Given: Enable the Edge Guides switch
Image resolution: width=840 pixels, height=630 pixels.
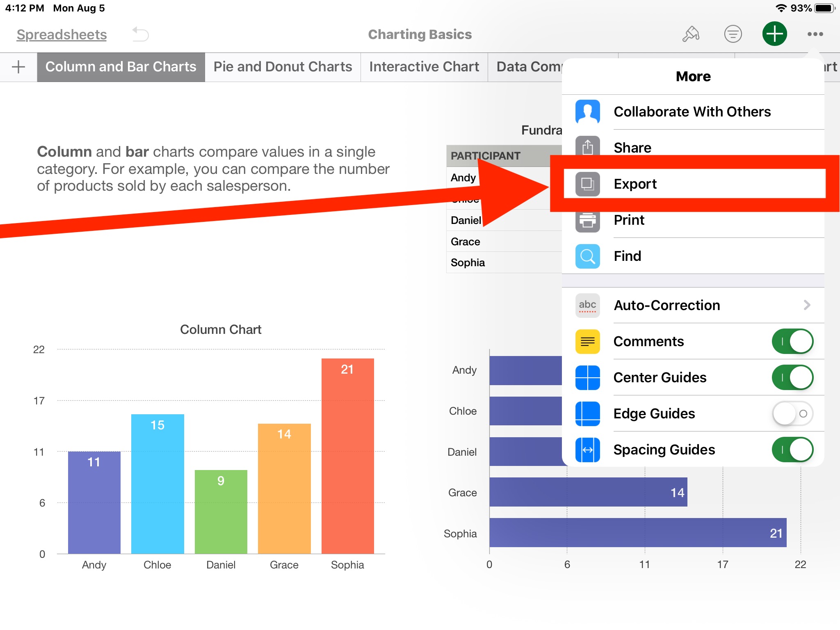Looking at the screenshot, I should (x=793, y=413).
